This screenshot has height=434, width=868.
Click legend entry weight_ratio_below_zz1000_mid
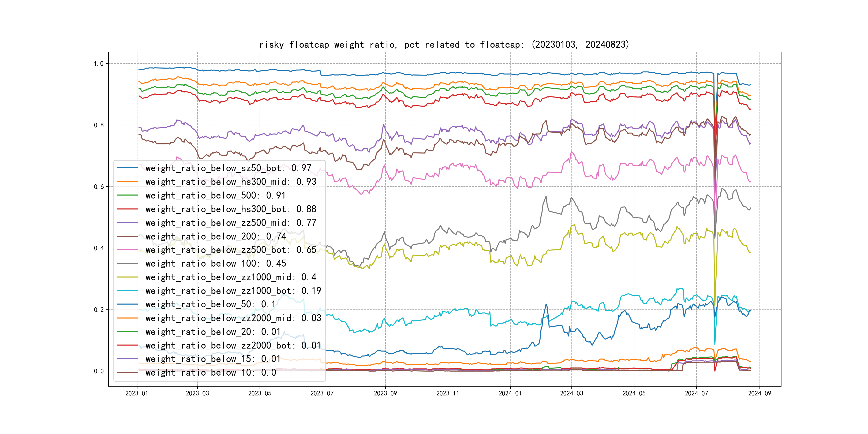click(231, 277)
